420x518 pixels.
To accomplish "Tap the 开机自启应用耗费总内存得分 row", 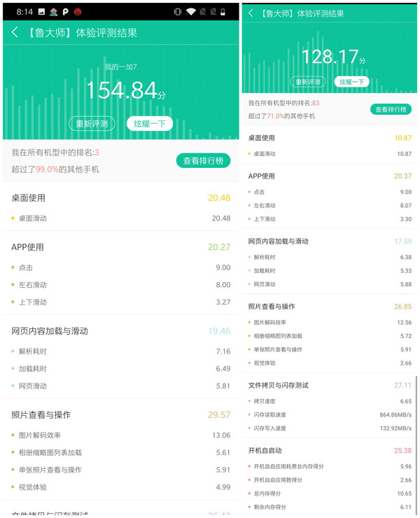I will pos(330,466).
